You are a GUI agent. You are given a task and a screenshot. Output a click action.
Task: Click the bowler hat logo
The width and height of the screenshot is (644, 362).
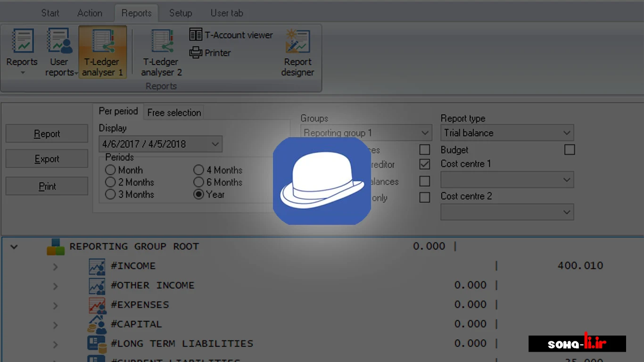[322, 181]
